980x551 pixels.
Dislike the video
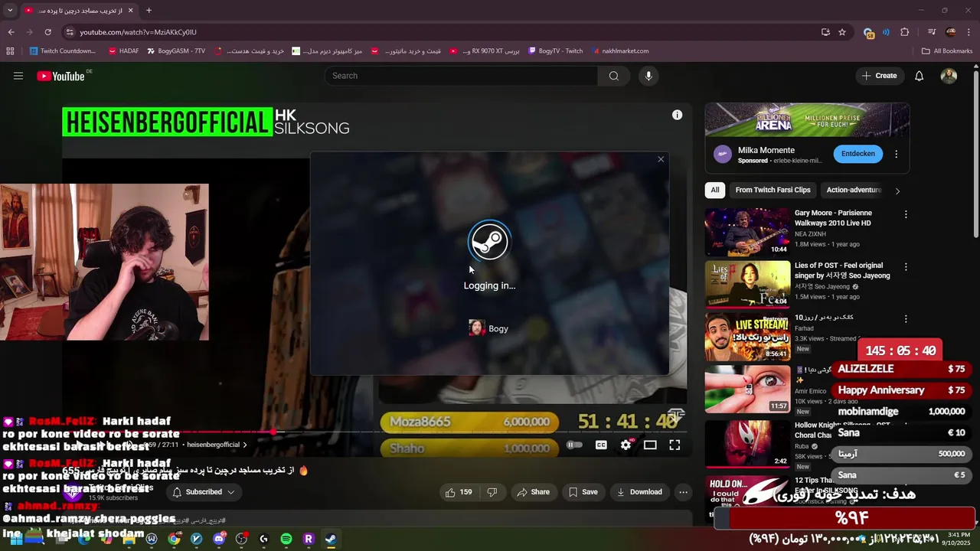click(x=492, y=492)
